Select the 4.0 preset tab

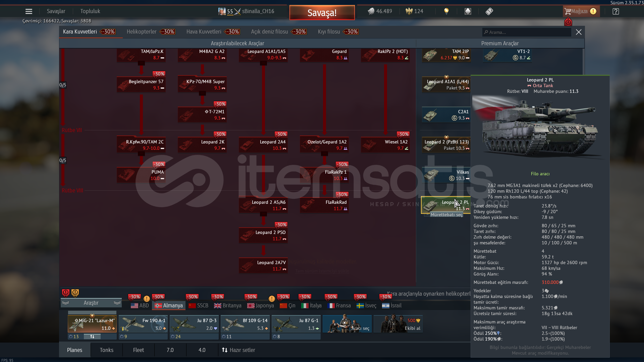pyautogui.click(x=202, y=350)
